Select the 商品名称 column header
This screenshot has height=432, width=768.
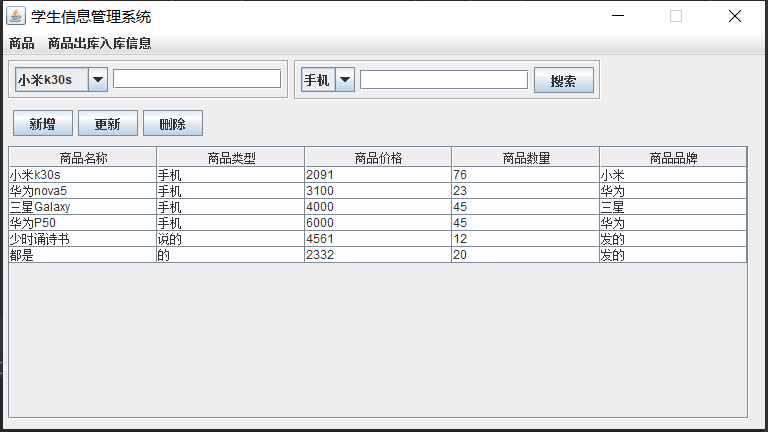(83, 157)
